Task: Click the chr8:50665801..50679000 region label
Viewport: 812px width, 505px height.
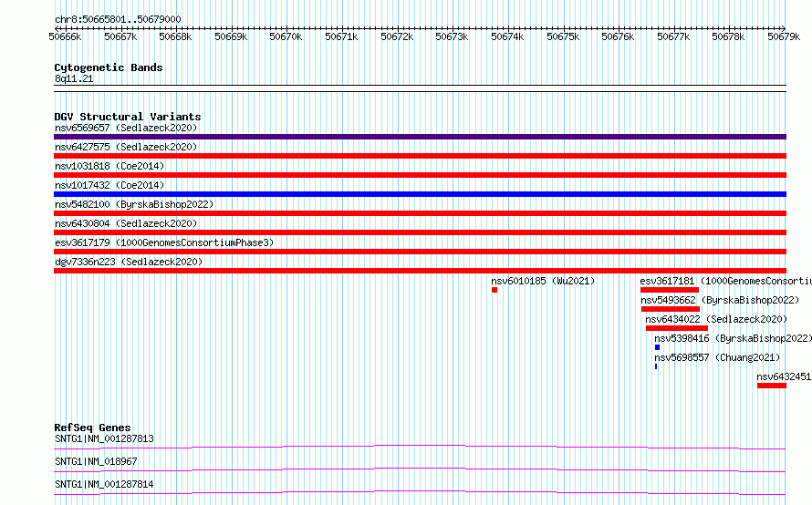Action: tap(118, 19)
